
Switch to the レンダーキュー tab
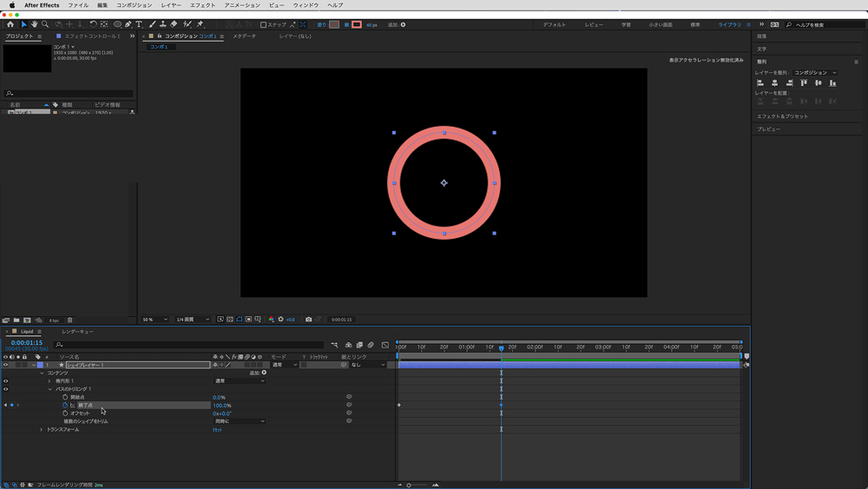click(77, 332)
